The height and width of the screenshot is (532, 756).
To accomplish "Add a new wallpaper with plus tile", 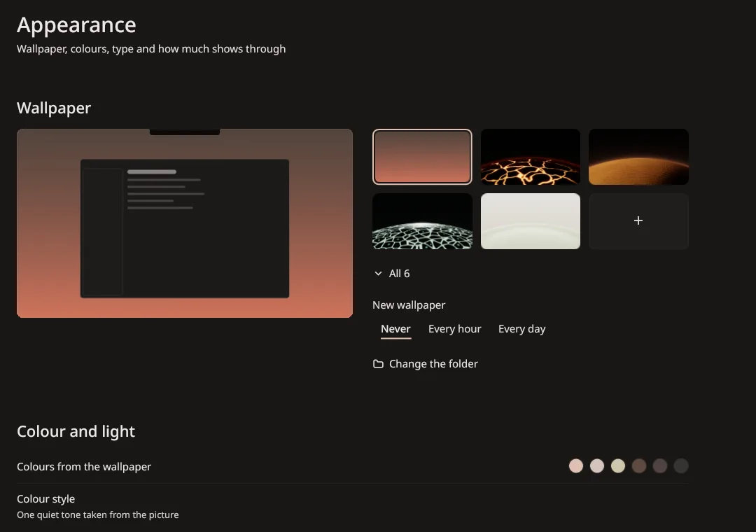I will coord(638,221).
